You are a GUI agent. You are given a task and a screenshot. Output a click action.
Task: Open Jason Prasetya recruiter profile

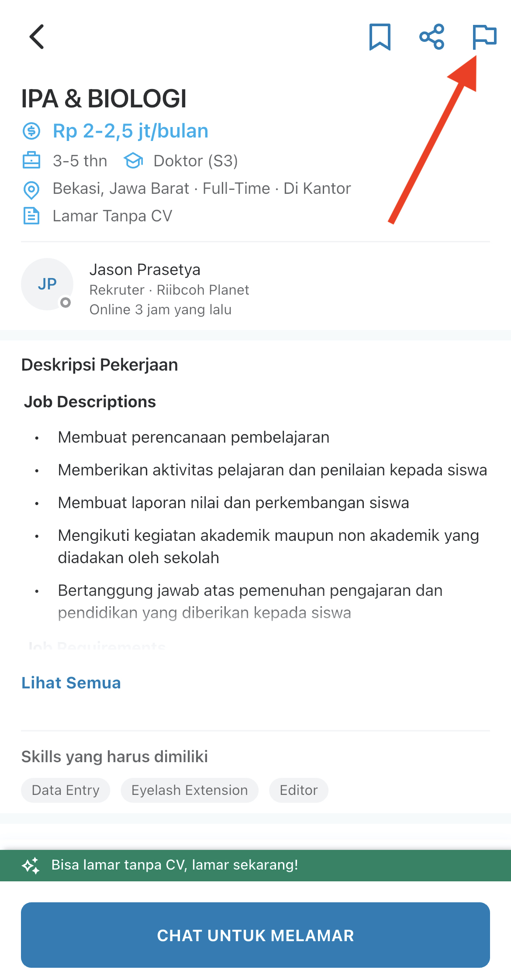click(x=145, y=270)
